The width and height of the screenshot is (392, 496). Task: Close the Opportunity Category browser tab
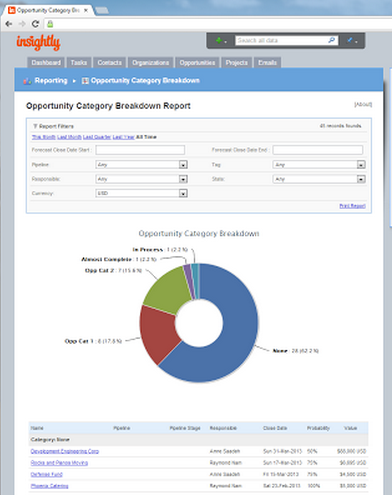[86, 11]
